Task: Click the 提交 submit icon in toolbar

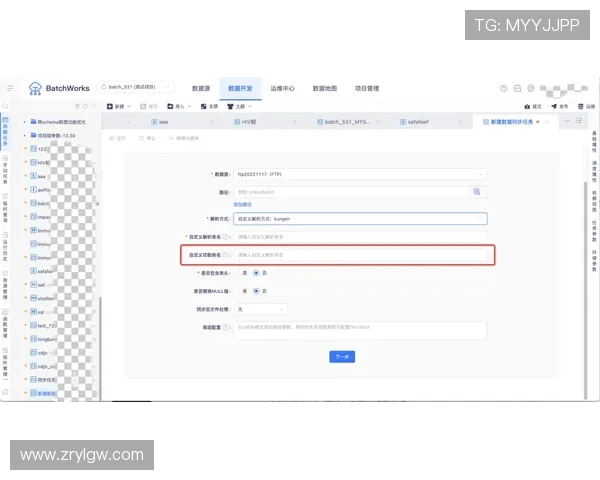Action: (527, 106)
